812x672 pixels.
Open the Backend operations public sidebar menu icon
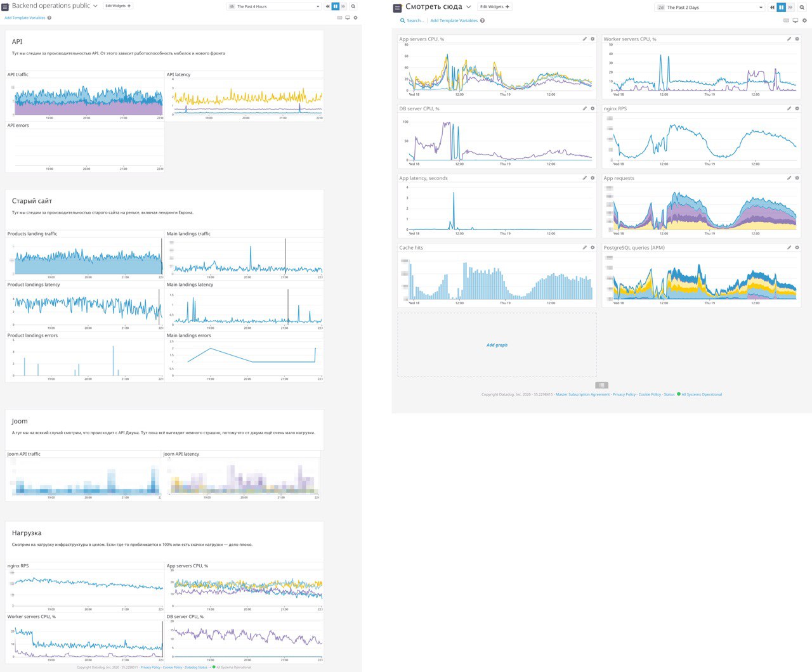pos(5,6)
